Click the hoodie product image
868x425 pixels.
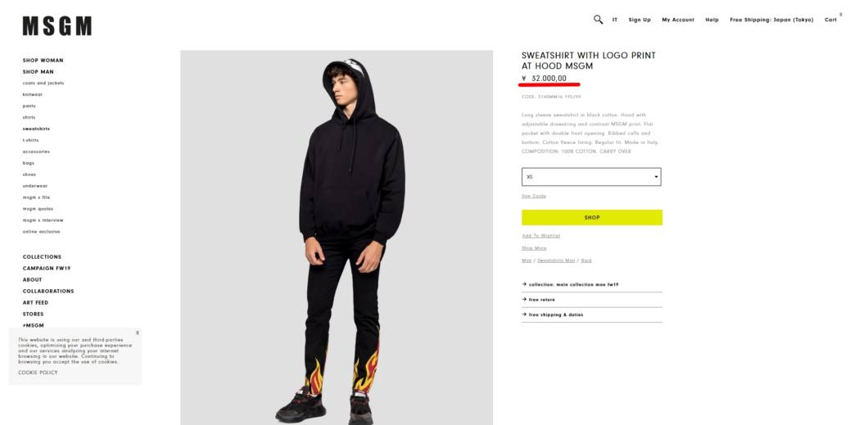tap(337, 238)
